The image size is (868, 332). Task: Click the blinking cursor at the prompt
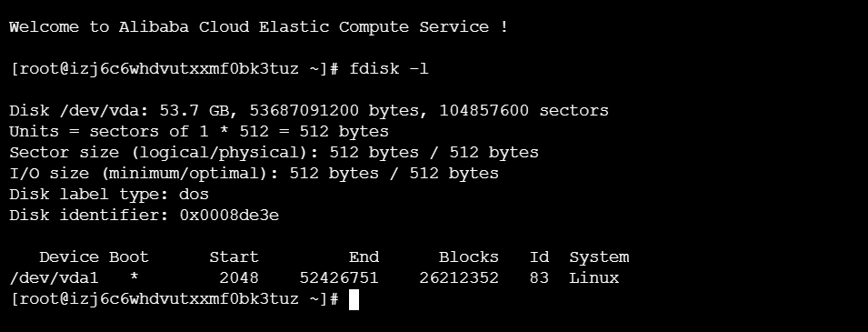(x=354, y=300)
